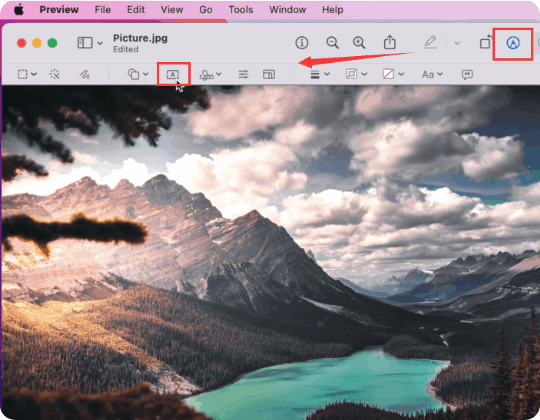Open the Text Style Aa menu
The image size is (540, 420).
click(432, 74)
